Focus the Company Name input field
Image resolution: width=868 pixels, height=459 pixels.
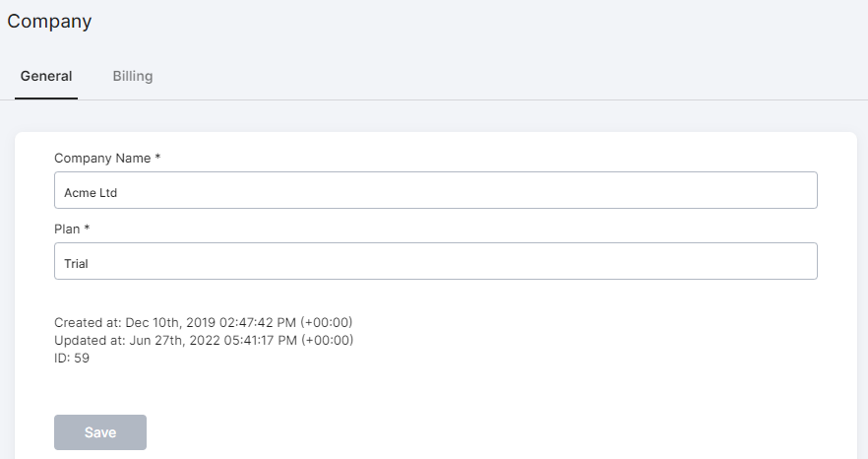pyautogui.click(x=436, y=190)
